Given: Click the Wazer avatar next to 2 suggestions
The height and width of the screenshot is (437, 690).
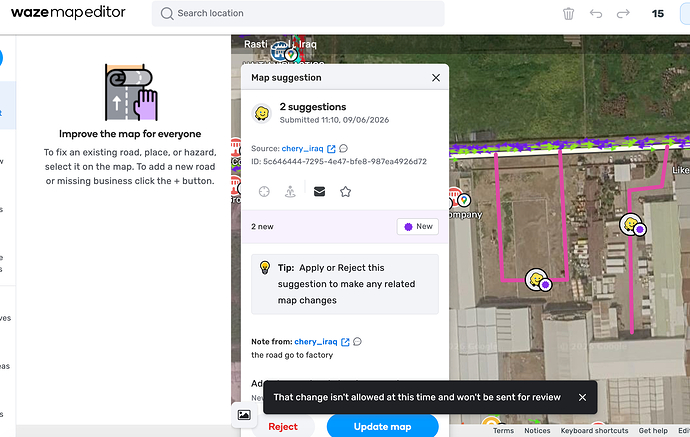Looking at the screenshot, I should click(x=262, y=113).
